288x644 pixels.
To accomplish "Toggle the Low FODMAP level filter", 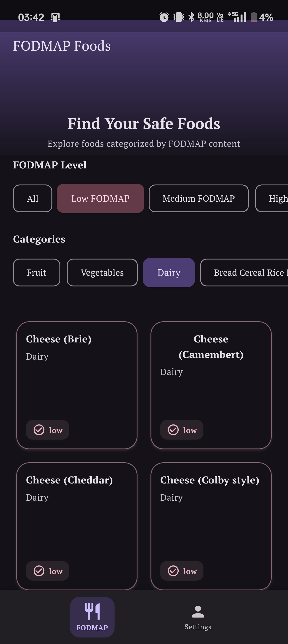I will [x=100, y=198].
